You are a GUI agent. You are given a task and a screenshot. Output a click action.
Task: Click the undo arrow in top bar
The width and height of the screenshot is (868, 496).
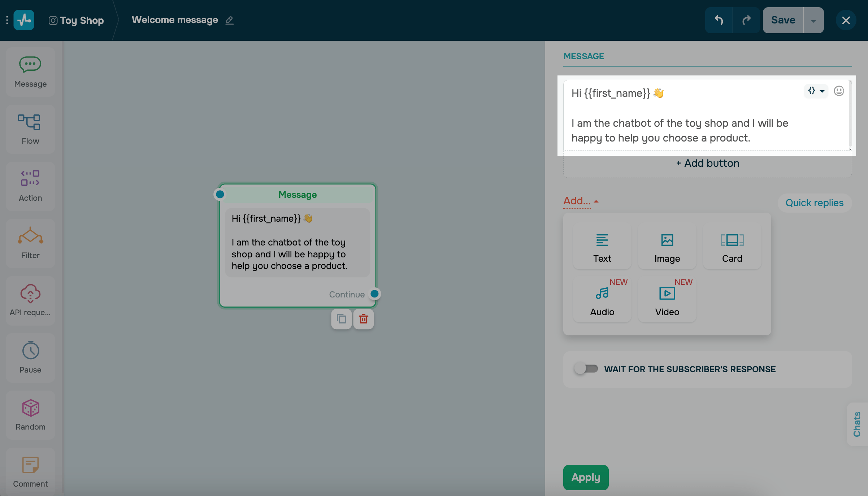pos(719,20)
